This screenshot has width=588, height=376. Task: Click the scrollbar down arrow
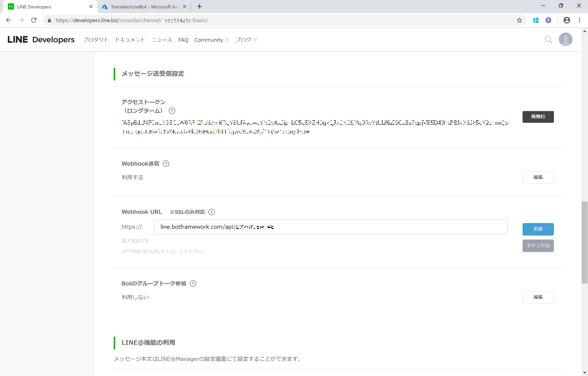point(585,373)
